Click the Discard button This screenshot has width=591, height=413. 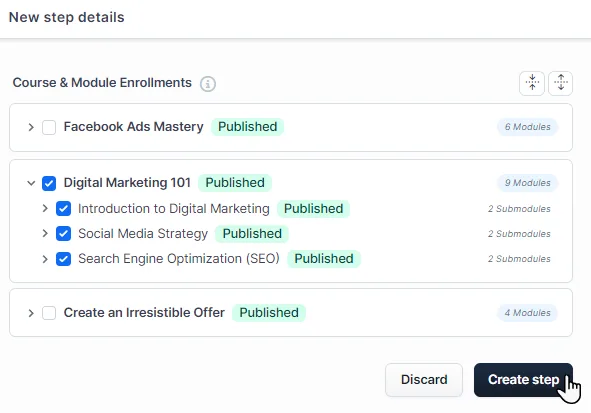pos(424,379)
